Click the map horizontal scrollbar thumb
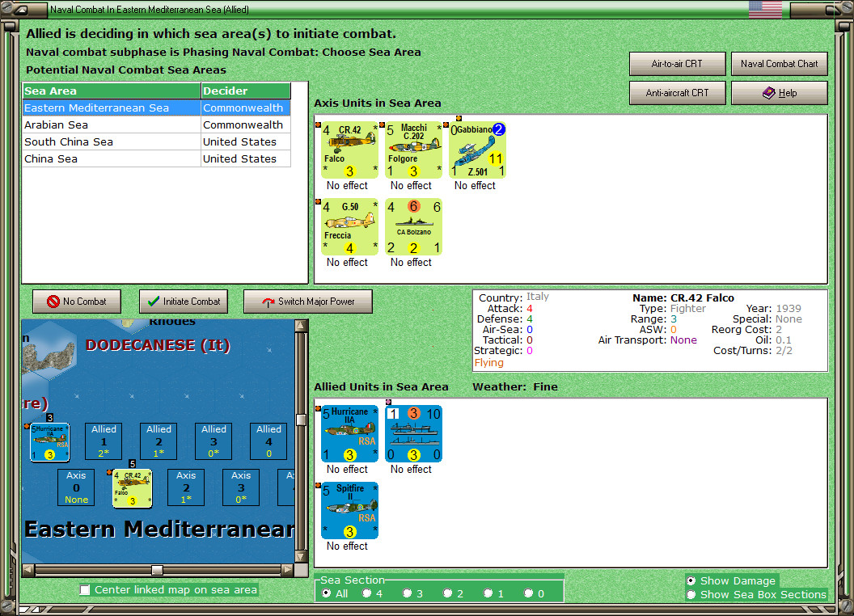 pos(157,570)
